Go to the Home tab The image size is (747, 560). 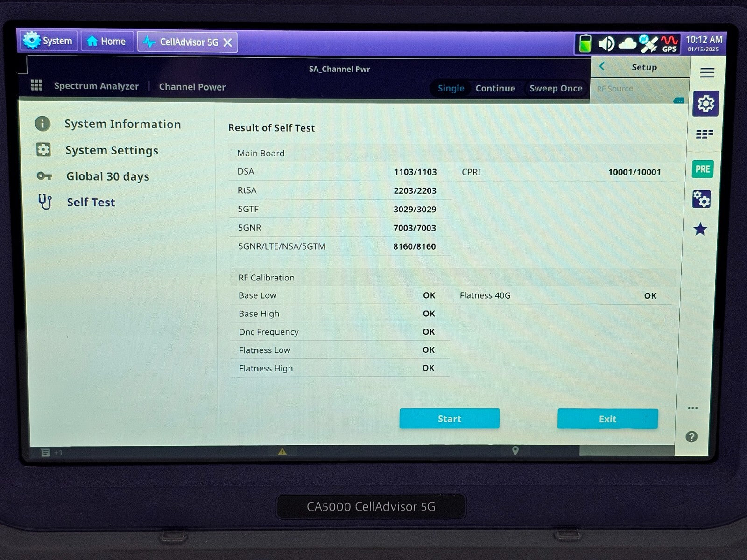[x=107, y=41]
